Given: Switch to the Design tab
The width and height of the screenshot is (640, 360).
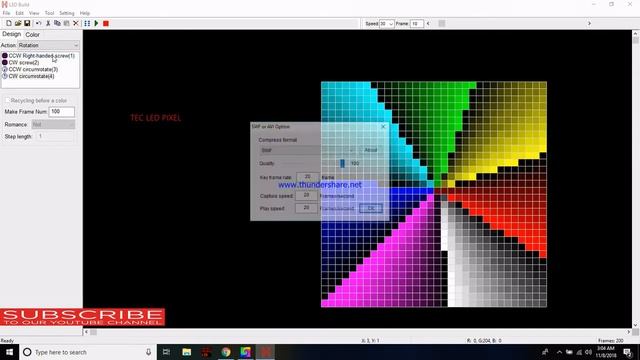Looking at the screenshot, I should pyautogui.click(x=11, y=34).
